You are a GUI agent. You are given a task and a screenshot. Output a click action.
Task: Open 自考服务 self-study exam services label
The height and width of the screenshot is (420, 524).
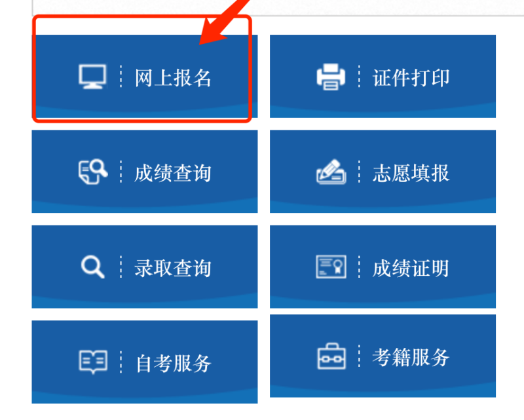click(x=174, y=364)
